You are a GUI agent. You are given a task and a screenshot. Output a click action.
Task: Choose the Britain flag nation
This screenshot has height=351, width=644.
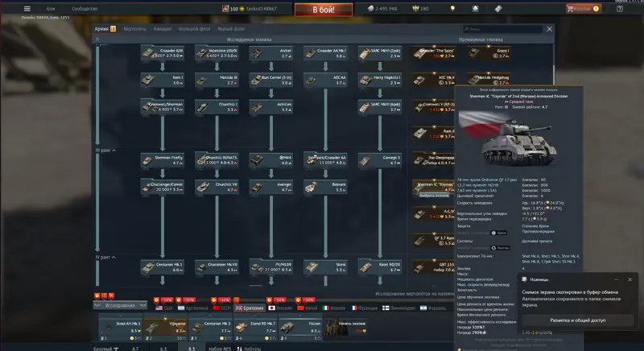pos(250,308)
